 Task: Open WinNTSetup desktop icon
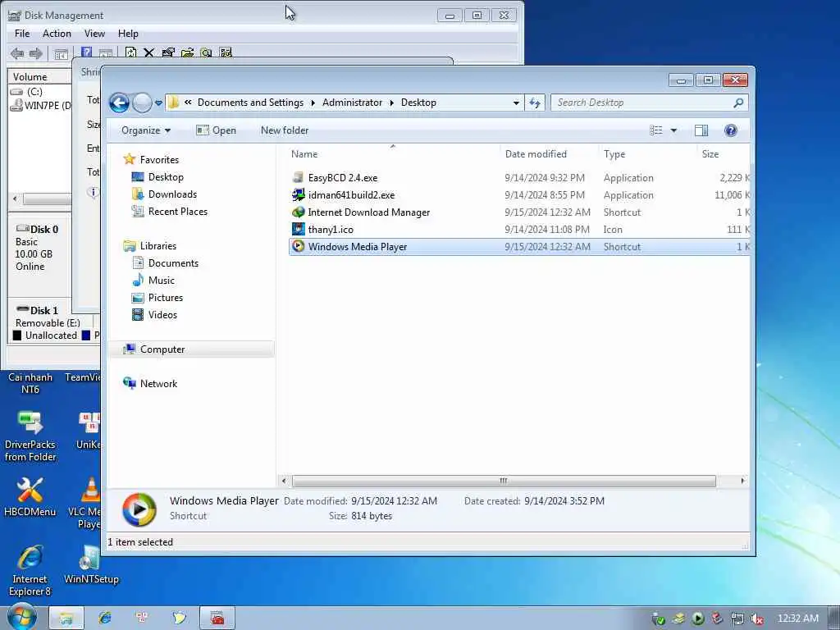[91, 564]
